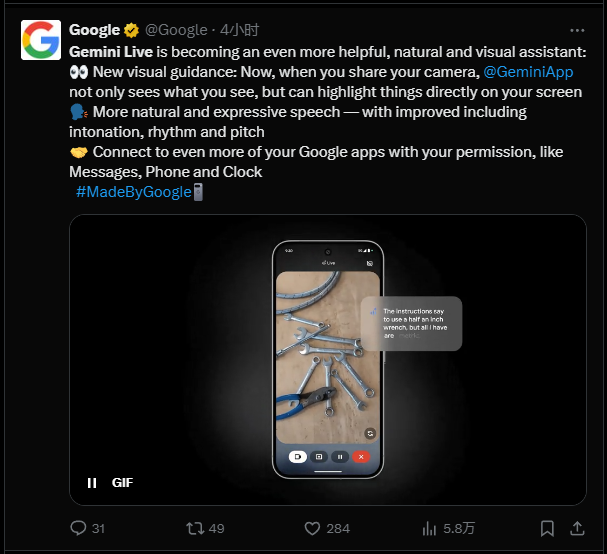The height and width of the screenshot is (554, 607).
Task: Like the tweet with 284 likes
Action: pyautogui.click(x=312, y=528)
